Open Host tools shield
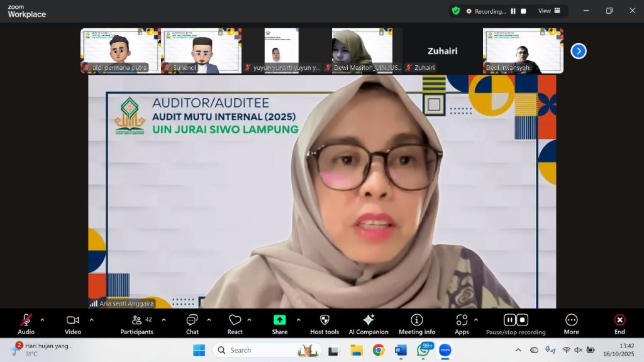 coord(325,324)
